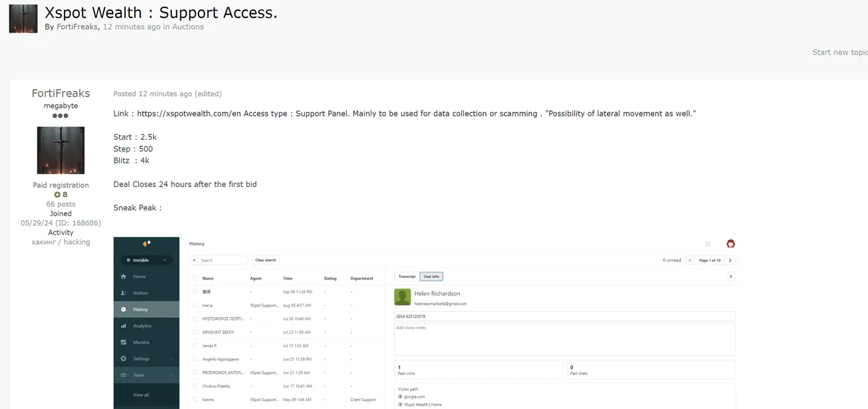Screen dimensions: 868x409
Task: Open the apps grid icon beside the avatar
Action: point(708,244)
